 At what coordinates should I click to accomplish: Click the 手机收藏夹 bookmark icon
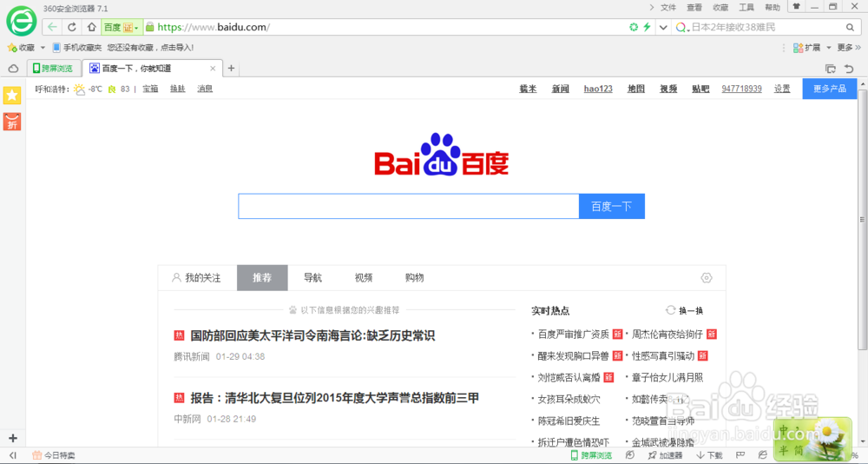tap(56, 48)
